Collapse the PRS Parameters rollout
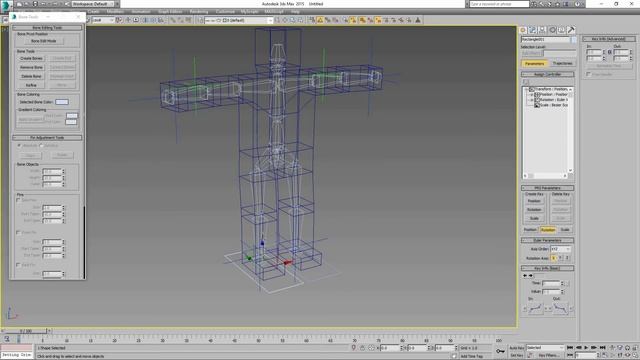640x360 pixels. (x=547, y=188)
